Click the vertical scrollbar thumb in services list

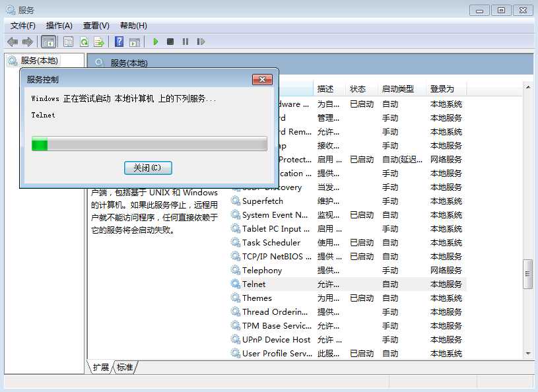coord(527,274)
